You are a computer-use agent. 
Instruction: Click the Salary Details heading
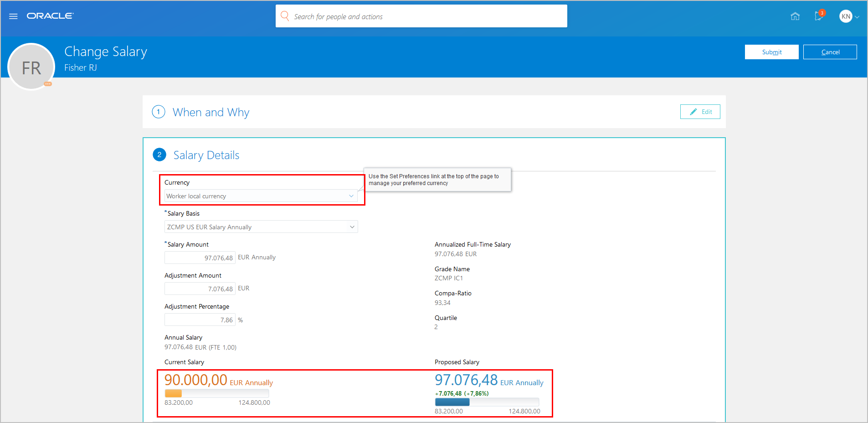tap(206, 155)
